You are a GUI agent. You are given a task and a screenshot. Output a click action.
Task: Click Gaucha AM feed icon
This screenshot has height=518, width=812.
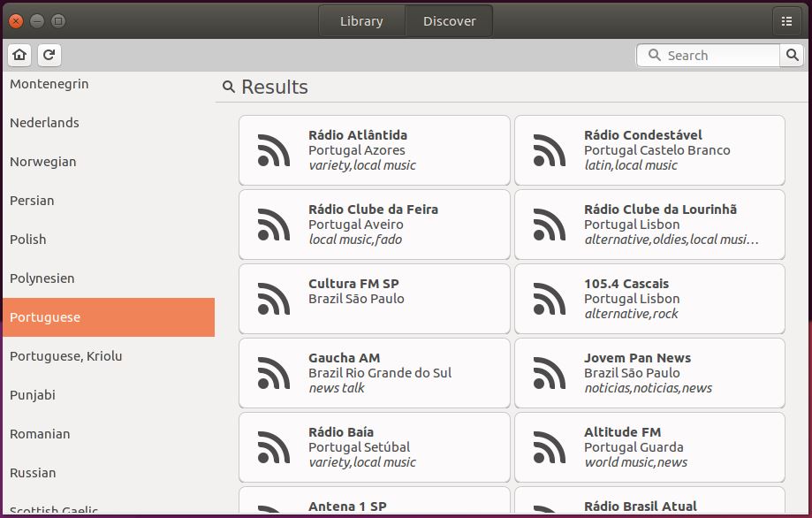[x=274, y=373]
